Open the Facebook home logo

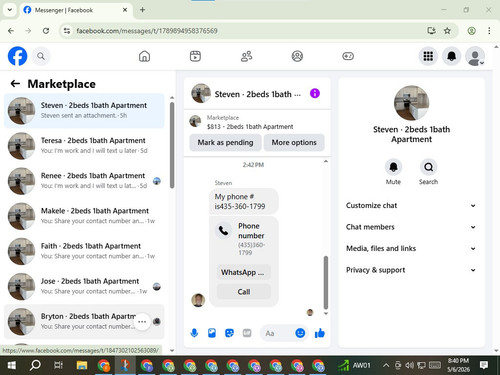point(17,56)
